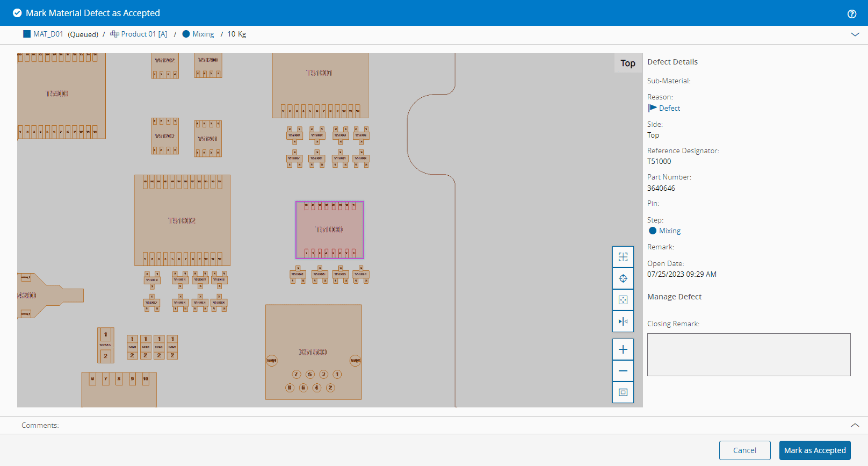Collapse the Comments section chevron
Image resolution: width=868 pixels, height=466 pixels.
tap(855, 425)
